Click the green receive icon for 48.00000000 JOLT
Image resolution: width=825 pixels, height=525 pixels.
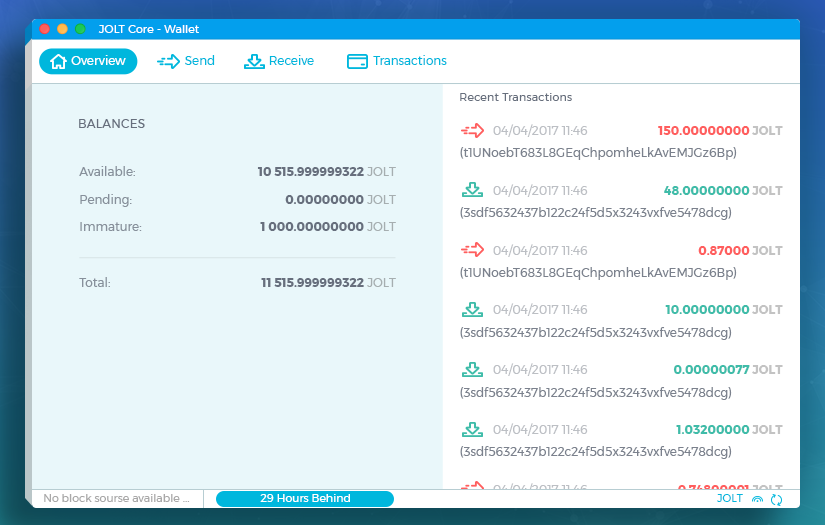tap(472, 190)
